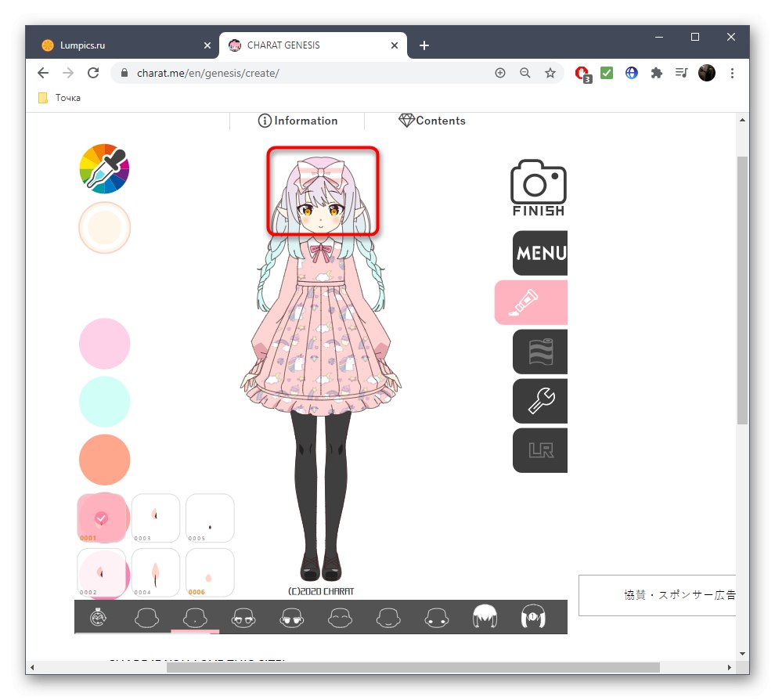
Task: Open the green checkmark extension
Action: click(x=607, y=73)
